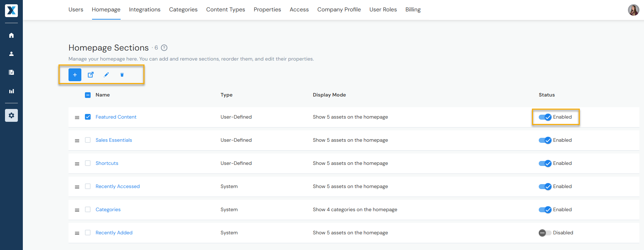Click the select-all header checkbox
Screen dimensions: 644x250
pyautogui.click(x=88, y=95)
